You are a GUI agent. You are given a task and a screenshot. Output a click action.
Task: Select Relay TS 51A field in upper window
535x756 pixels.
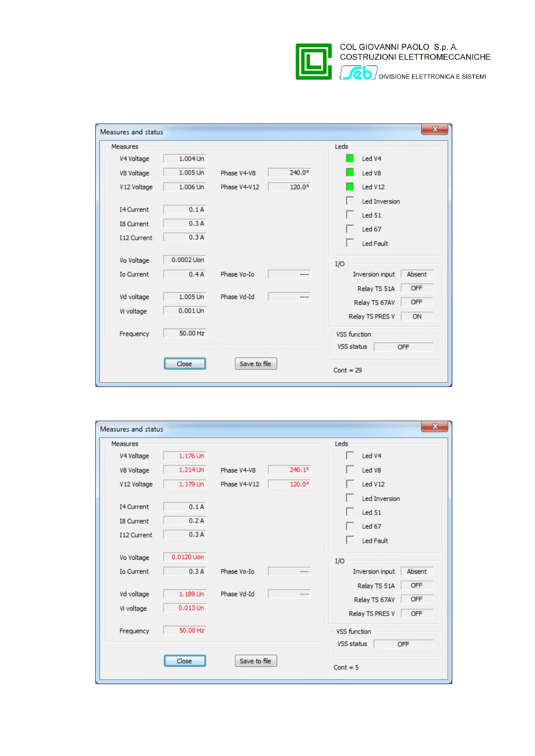point(417,288)
